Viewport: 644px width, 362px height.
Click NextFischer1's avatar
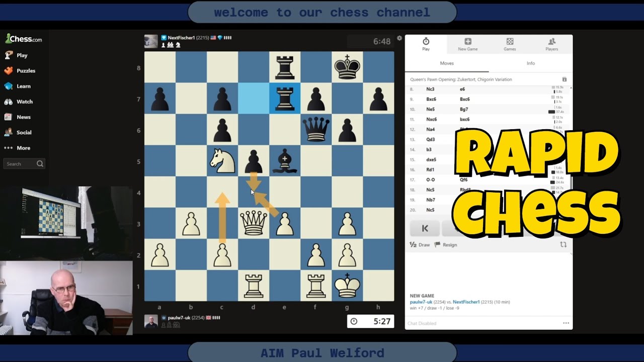pyautogui.click(x=151, y=41)
